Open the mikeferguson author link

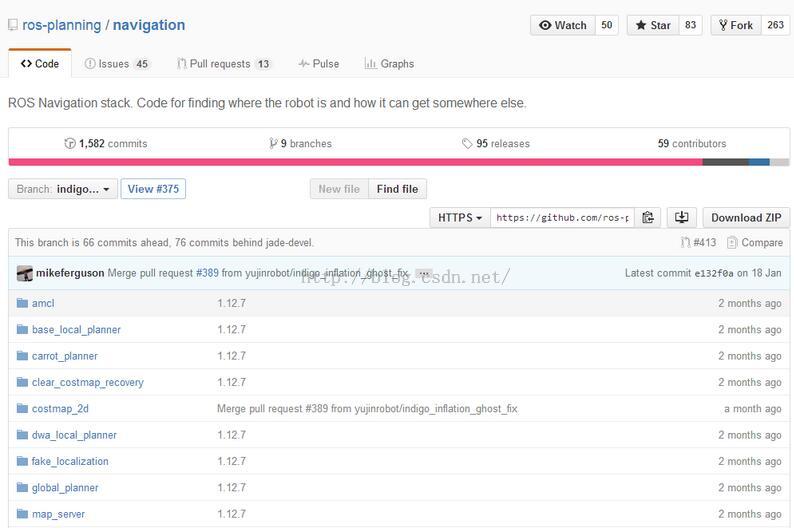pyautogui.click(x=70, y=273)
